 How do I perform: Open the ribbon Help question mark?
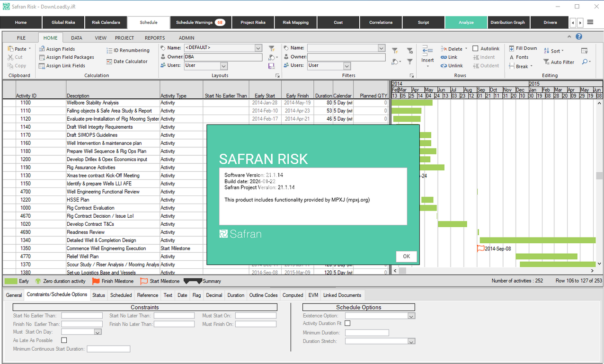[578, 36]
